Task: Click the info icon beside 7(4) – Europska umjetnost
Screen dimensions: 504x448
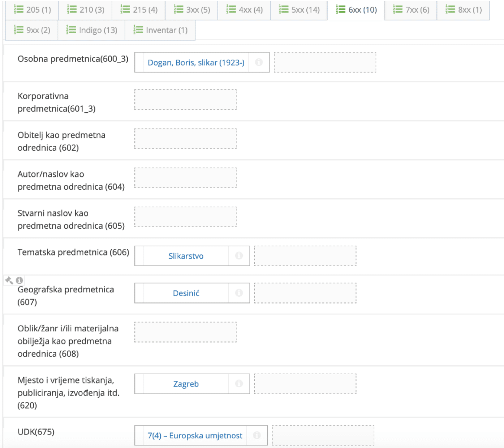Action: (257, 436)
